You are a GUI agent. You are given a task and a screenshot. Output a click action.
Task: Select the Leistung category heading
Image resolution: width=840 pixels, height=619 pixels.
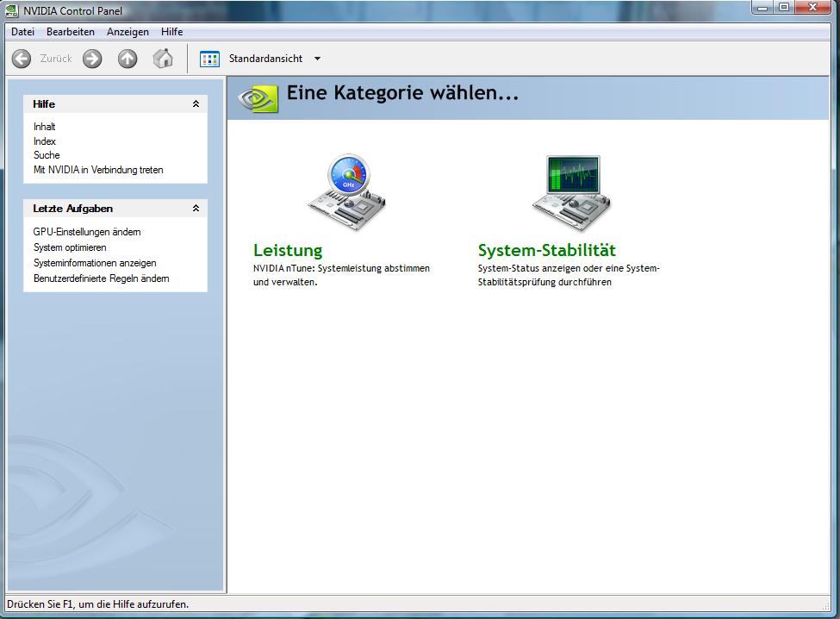(288, 250)
